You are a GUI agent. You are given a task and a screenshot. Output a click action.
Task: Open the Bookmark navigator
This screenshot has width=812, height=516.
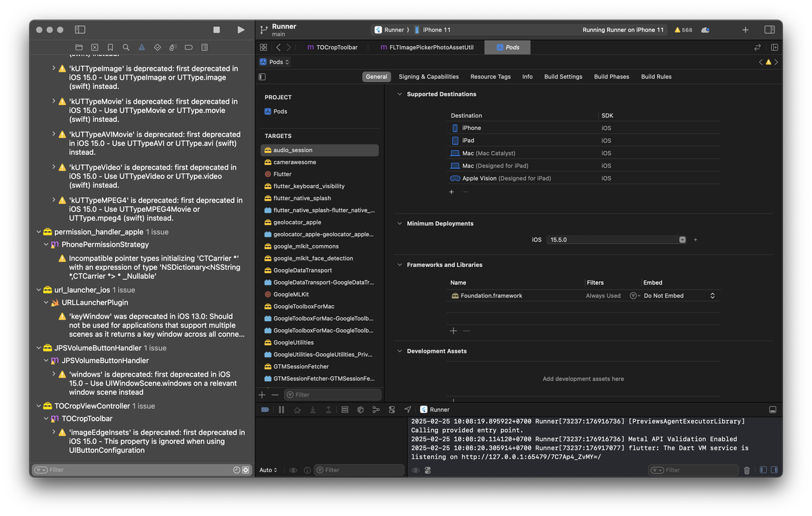coord(110,48)
